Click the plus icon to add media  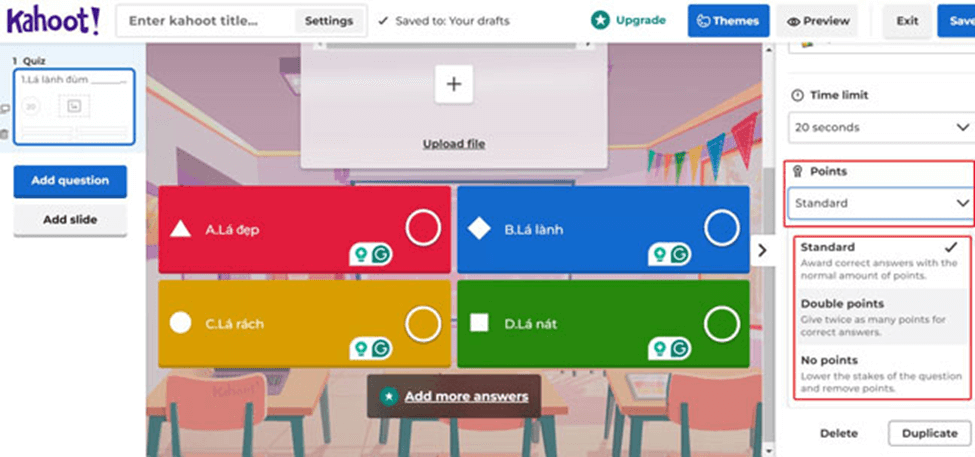454,84
